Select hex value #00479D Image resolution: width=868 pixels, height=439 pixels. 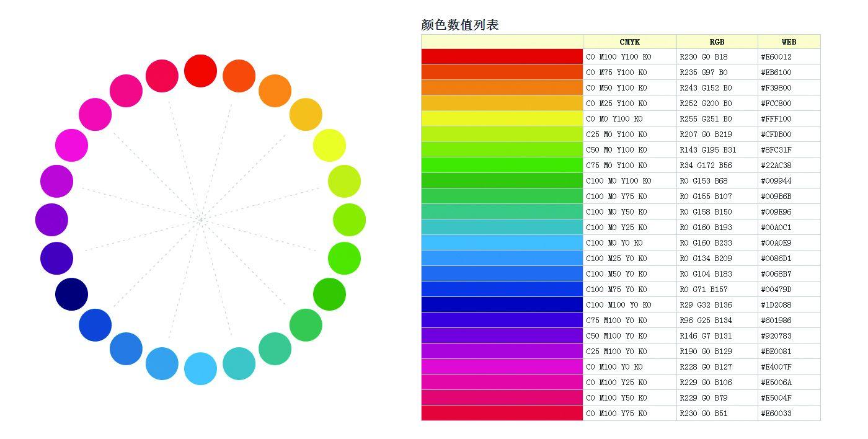[776, 290]
